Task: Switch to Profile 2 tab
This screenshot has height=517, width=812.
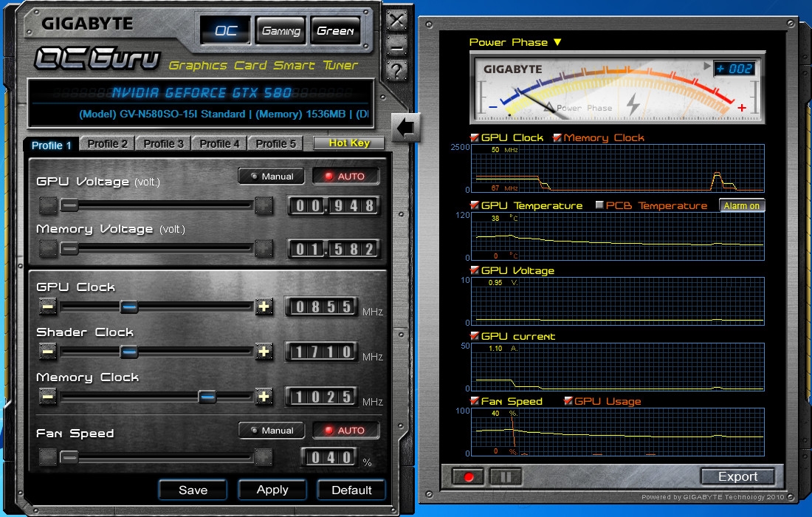Action: coord(107,144)
